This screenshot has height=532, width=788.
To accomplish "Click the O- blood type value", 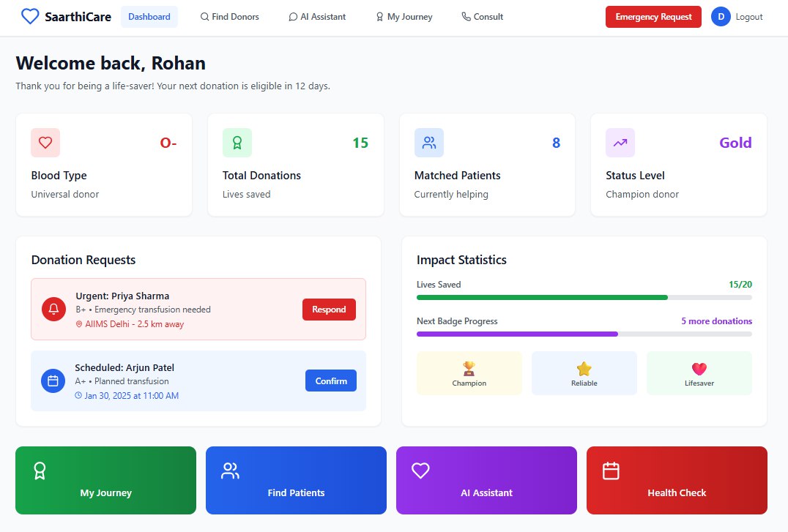I will (x=168, y=143).
